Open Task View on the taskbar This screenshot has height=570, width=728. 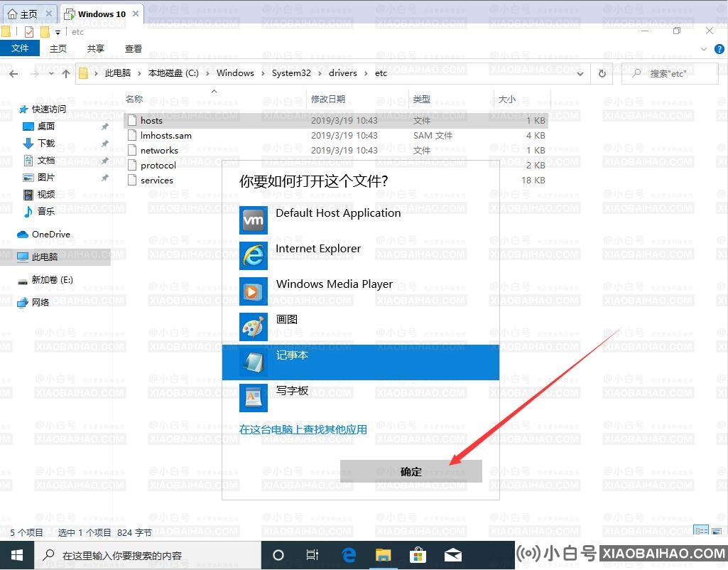pyautogui.click(x=313, y=555)
